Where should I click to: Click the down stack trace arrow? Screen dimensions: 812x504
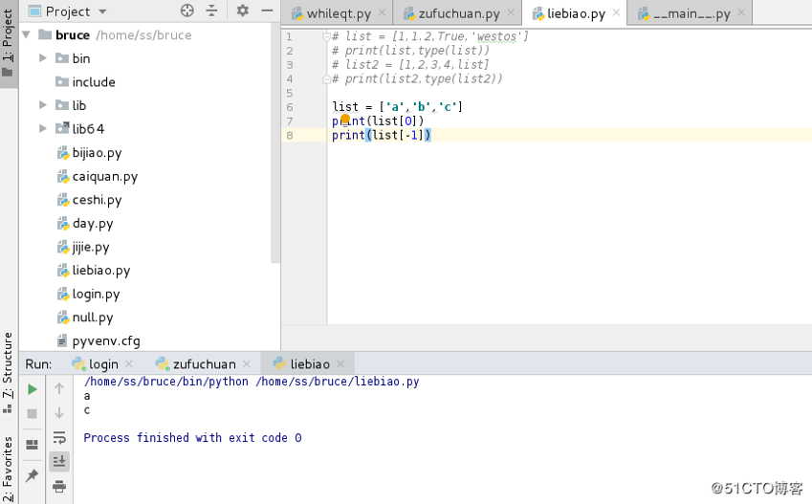click(x=59, y=413)
